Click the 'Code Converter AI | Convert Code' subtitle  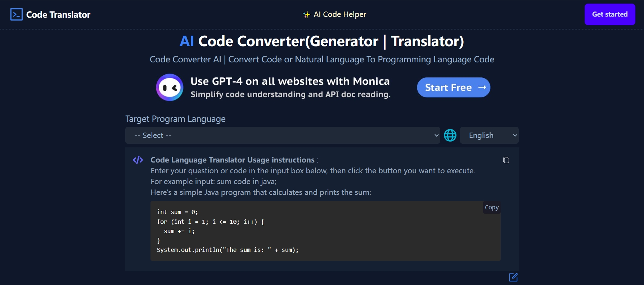coord(322,59)
